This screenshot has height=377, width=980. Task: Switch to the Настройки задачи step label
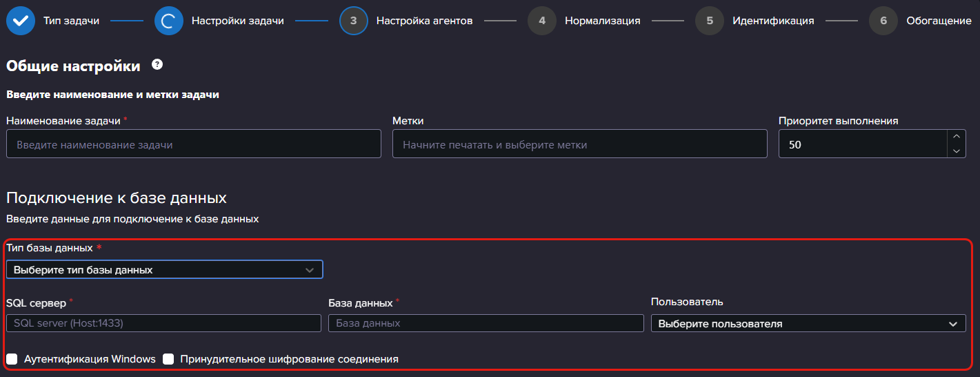point(238,21)
